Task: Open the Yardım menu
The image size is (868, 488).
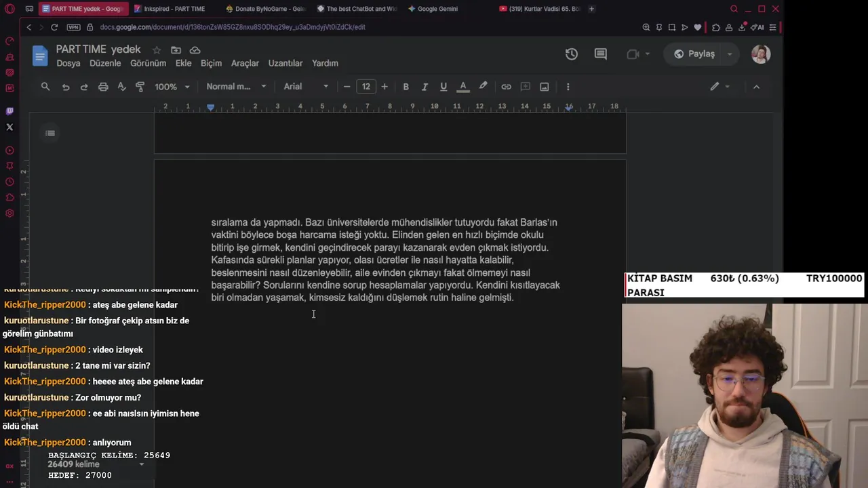Action: click(325, 63)
